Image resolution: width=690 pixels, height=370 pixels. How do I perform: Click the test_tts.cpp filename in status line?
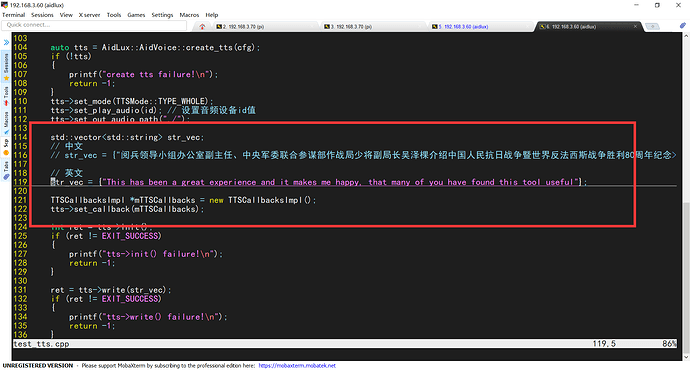pos(41,344)
